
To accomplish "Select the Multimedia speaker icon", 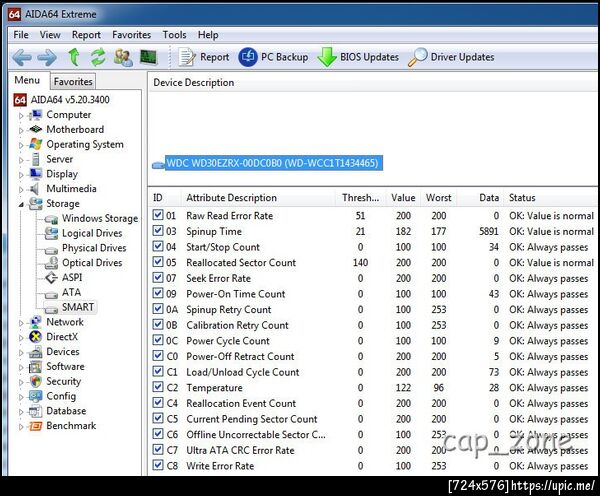I will coord(35,189).
